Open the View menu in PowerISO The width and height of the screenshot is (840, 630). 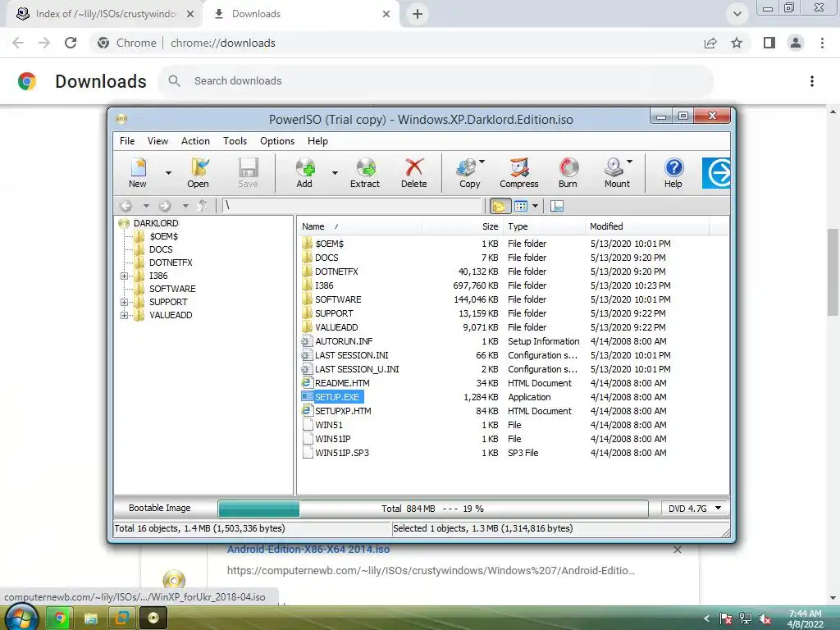click(157, 141)
